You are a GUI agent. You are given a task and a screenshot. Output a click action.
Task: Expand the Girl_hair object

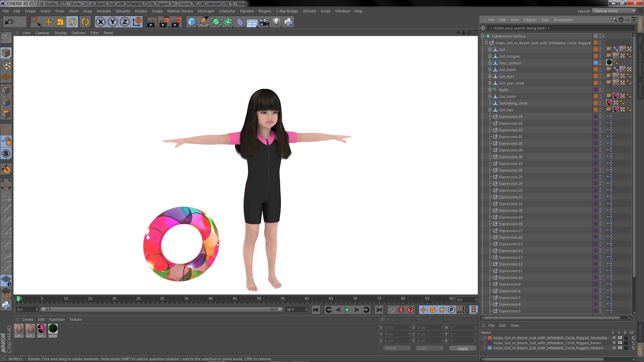click(x=490, y=110)
